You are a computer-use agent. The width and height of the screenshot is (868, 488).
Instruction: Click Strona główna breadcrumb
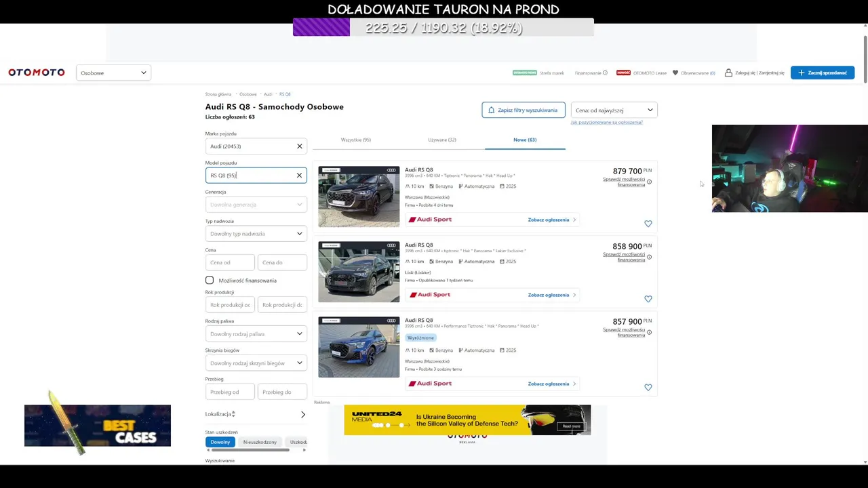coord(218,94)
